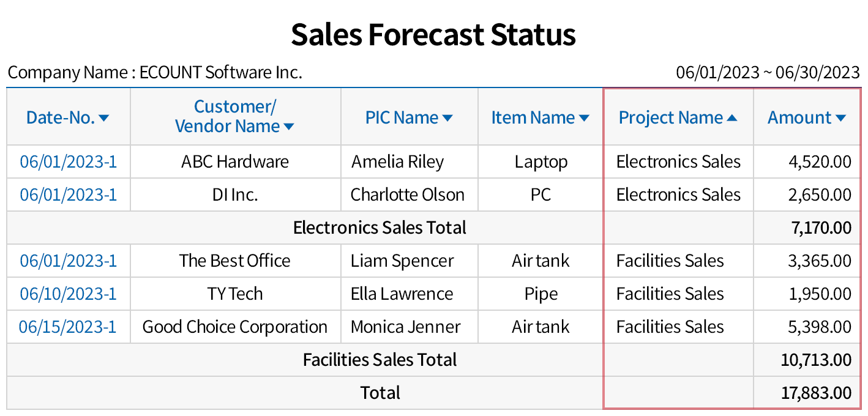Select the 10,713.00 subtotal amount
This screenshot has width=868, height=416.
pos(816,360)
